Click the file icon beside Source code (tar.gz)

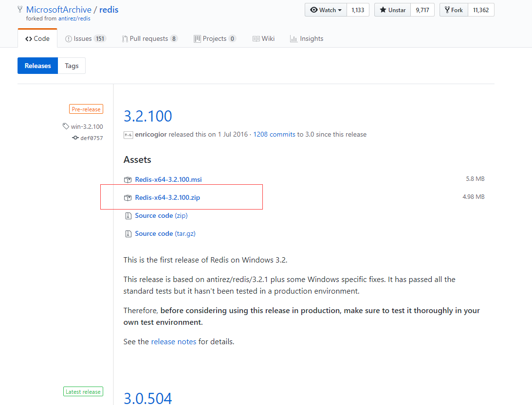click(128, 233)
